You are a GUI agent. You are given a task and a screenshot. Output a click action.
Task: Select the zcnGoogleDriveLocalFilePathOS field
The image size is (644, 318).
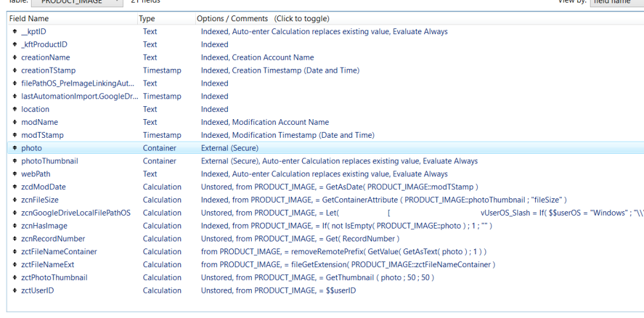(x=75, y=212)
